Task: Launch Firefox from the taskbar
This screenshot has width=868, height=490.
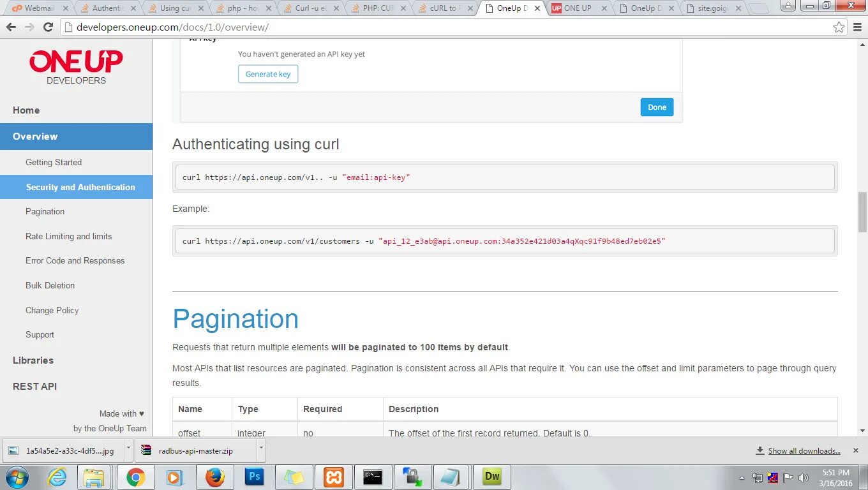Action: click(215, 477)
